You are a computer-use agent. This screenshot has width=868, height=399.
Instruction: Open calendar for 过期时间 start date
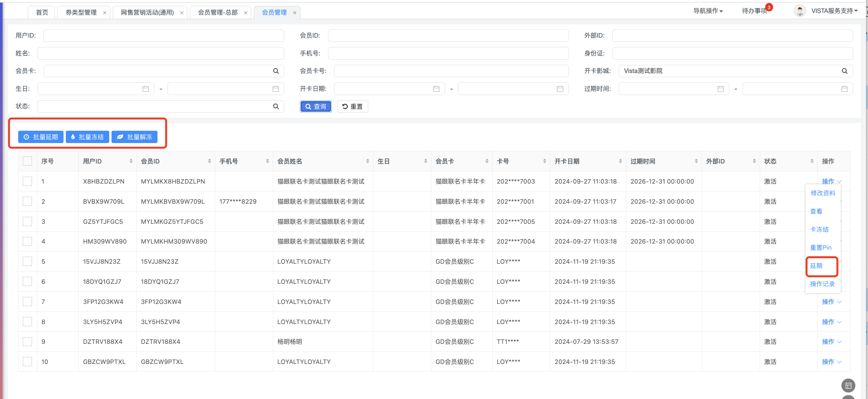tap(721, 89)
